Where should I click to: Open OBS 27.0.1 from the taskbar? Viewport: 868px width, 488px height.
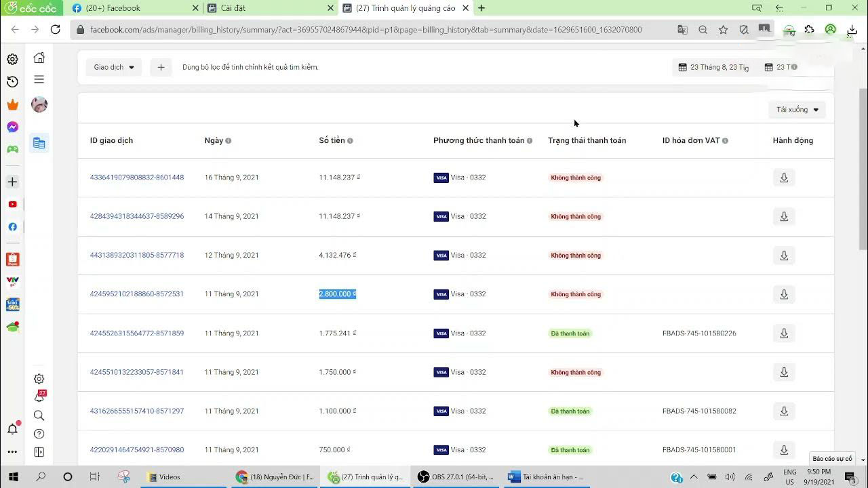456,477
